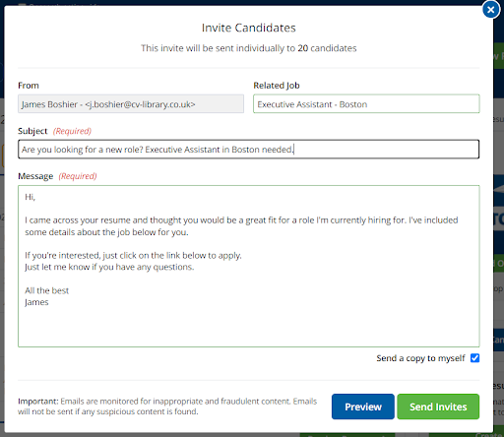Click the 'Send a copy to myself' label
Screen dimensions: 504x437
pyautogui.click(x=420, y=358)
